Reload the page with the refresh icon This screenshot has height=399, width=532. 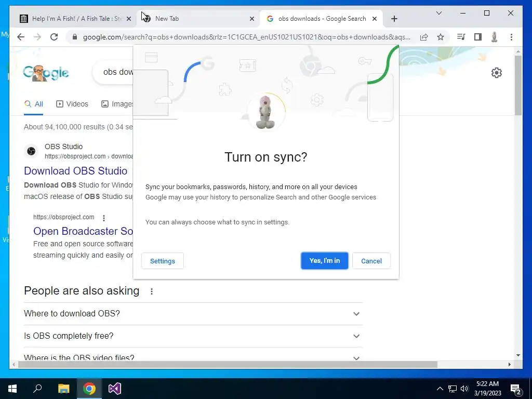point(54,37)
